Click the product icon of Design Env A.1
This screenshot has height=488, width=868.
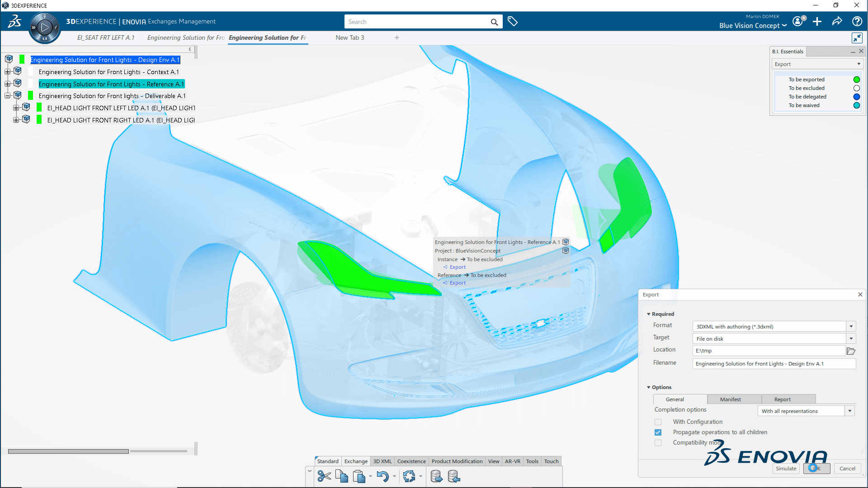click(9, 59)
